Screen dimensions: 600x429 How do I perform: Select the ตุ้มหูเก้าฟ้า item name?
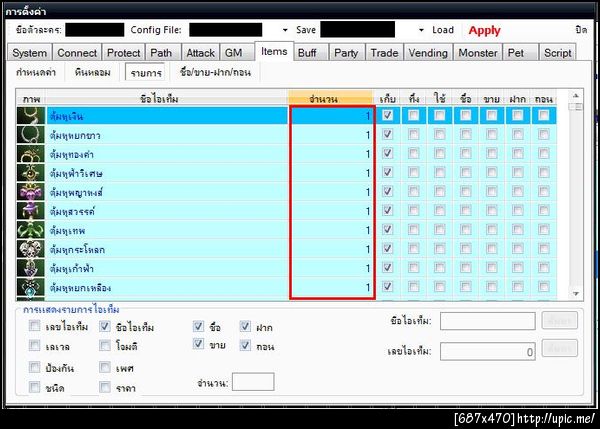[72, 268]
